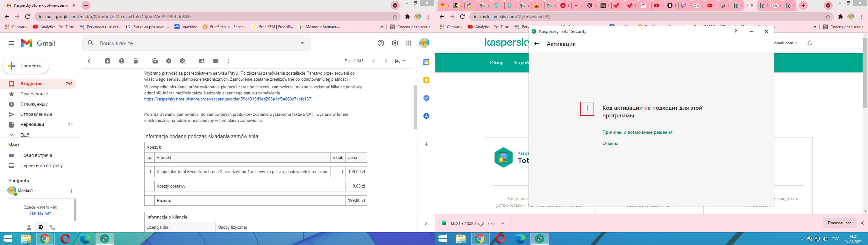Archive this email in Gmail
The width and height of the screenshot is (868, 245).
tap(108, 61)
